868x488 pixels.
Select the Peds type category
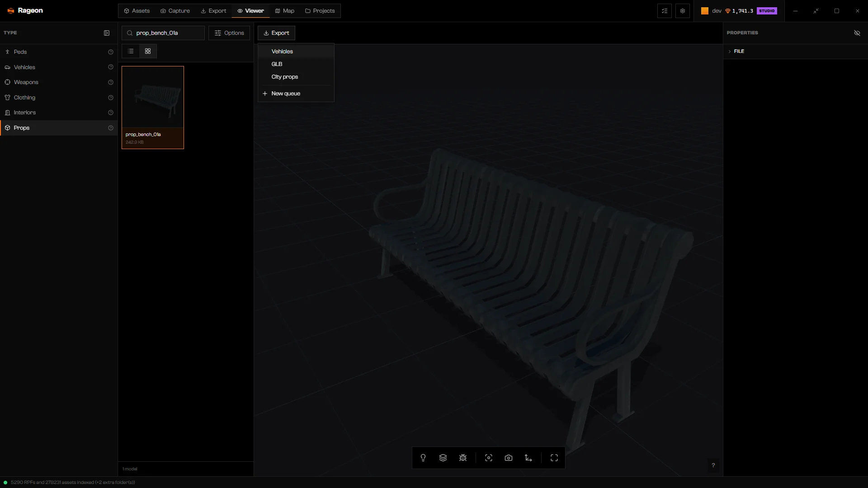click(x=59, y=52)
